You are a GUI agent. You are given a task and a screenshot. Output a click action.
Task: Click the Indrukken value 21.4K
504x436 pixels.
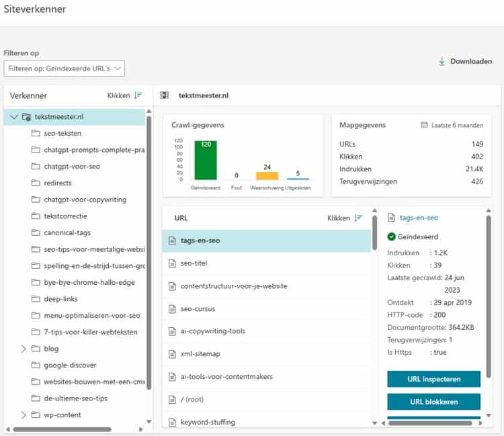click(x=474, y=169)
